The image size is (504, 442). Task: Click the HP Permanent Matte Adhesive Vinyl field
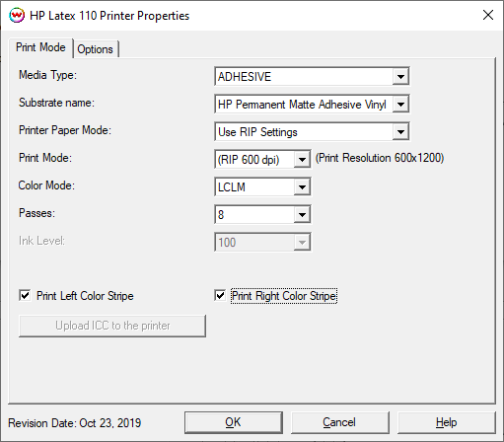(304, 105)
